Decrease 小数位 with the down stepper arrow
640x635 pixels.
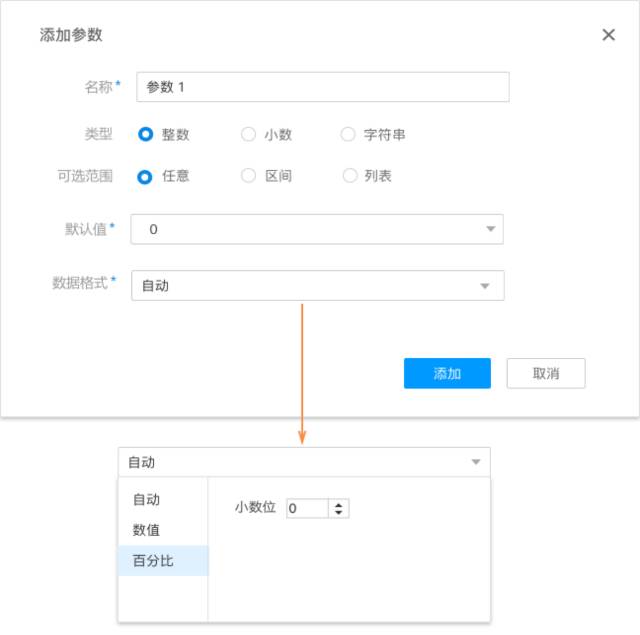tap(340, 513)
